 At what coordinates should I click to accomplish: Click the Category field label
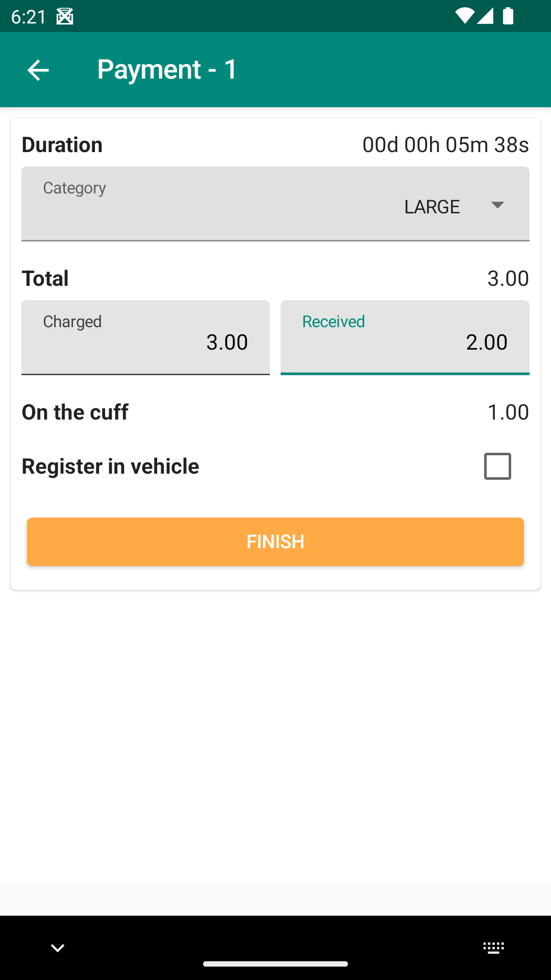(x=74, y=188)
